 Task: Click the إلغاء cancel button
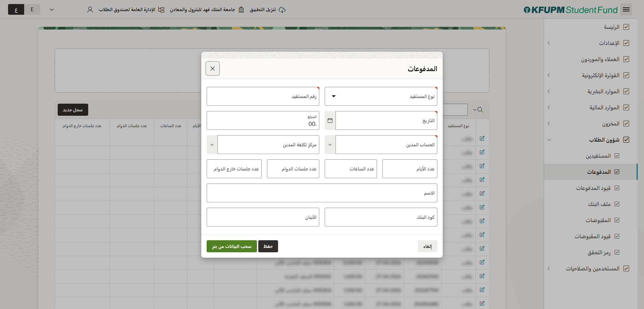point(428,246)
